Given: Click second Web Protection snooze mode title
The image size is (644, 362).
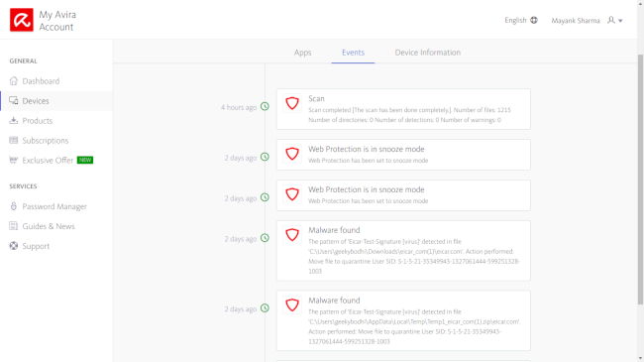Looking at the screenshot, I should tap(367, 189).
